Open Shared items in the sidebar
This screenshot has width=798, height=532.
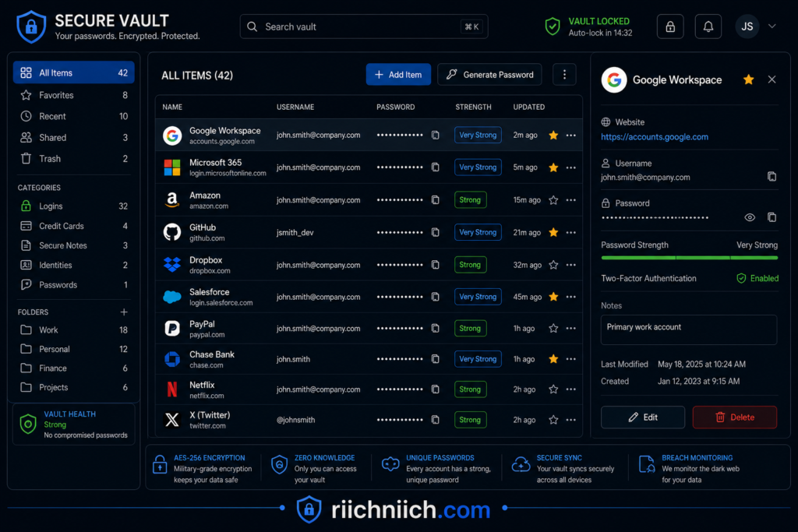click(74, 138)
